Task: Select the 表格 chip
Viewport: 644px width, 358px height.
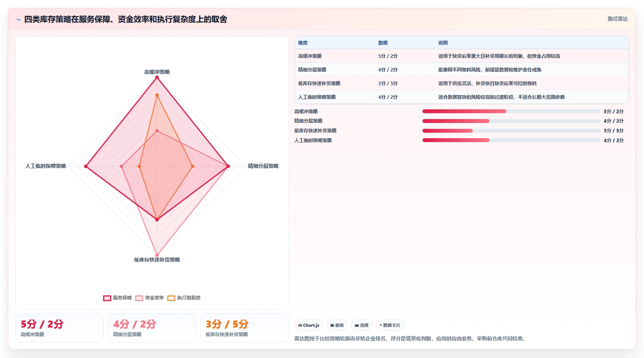Action: tap(337, 325)
